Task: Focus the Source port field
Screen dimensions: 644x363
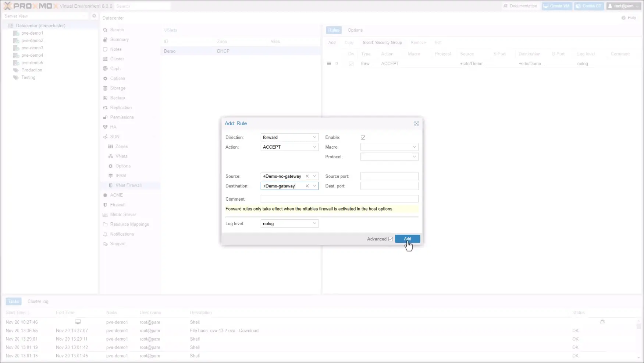Action: pyautogui.click(x=389, y=176)
